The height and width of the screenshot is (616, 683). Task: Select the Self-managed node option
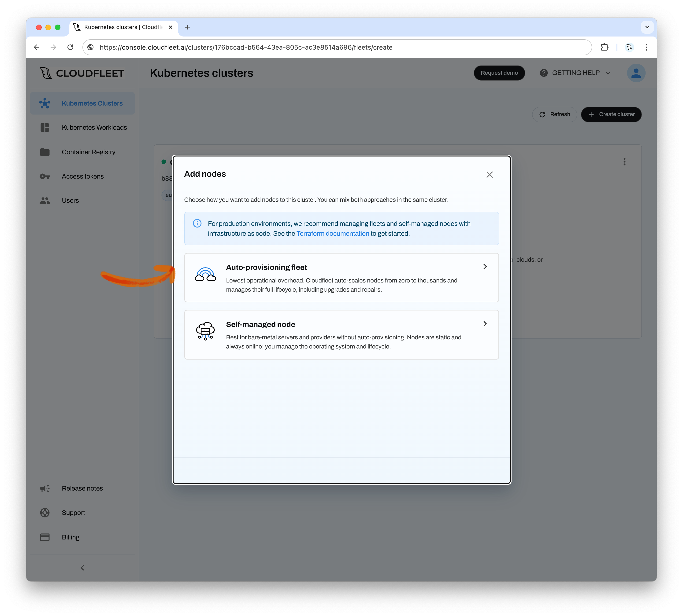(x=341, y=334)
